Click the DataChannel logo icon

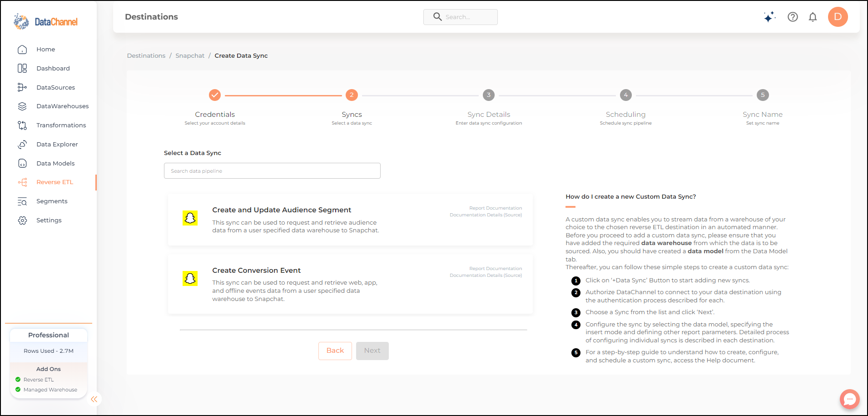point(21,21)
